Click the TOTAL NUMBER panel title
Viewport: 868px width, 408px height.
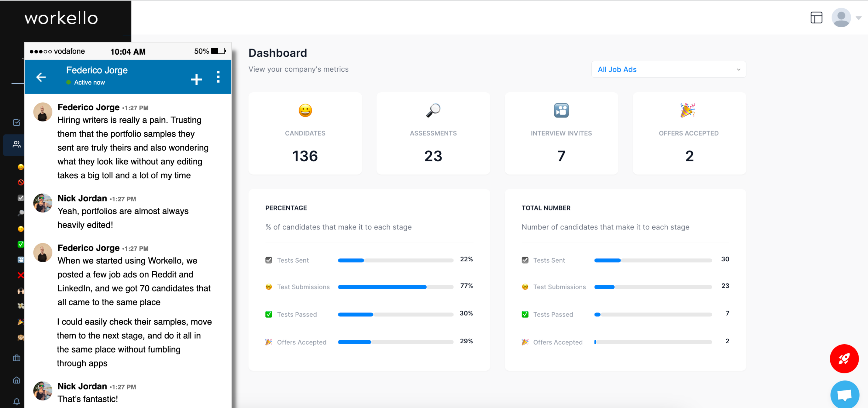[546, 208]
